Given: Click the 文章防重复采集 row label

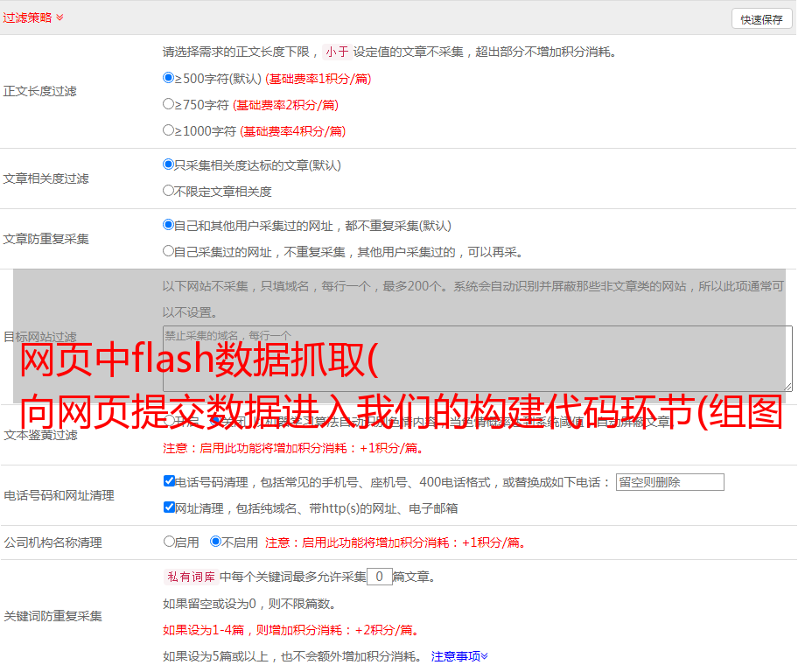Looking at the screenshot, I should pos(45,239).
